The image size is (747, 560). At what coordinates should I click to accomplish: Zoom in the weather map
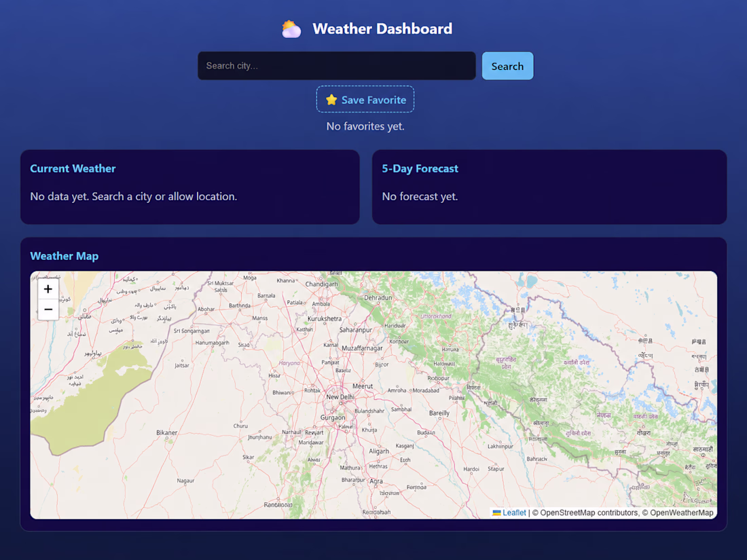[x=48, y=289]
